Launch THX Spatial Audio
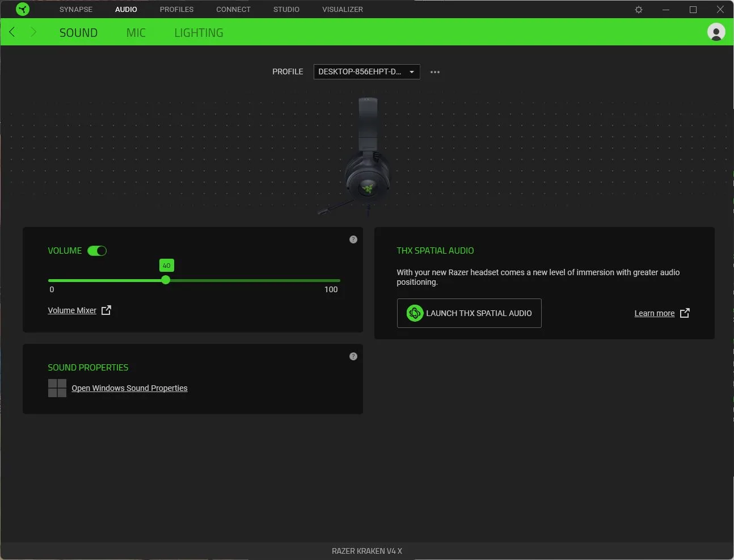 point(469,313)
